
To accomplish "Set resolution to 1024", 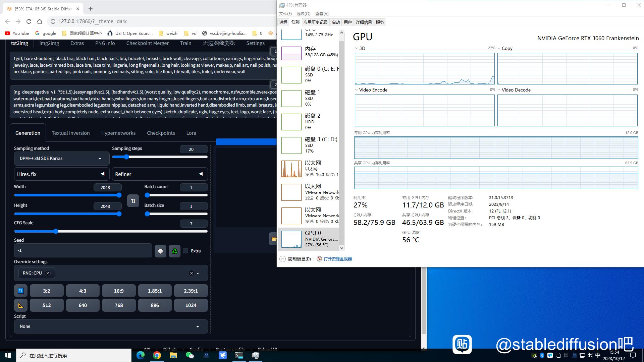I will pyautogui.click(x=191, y=305).
